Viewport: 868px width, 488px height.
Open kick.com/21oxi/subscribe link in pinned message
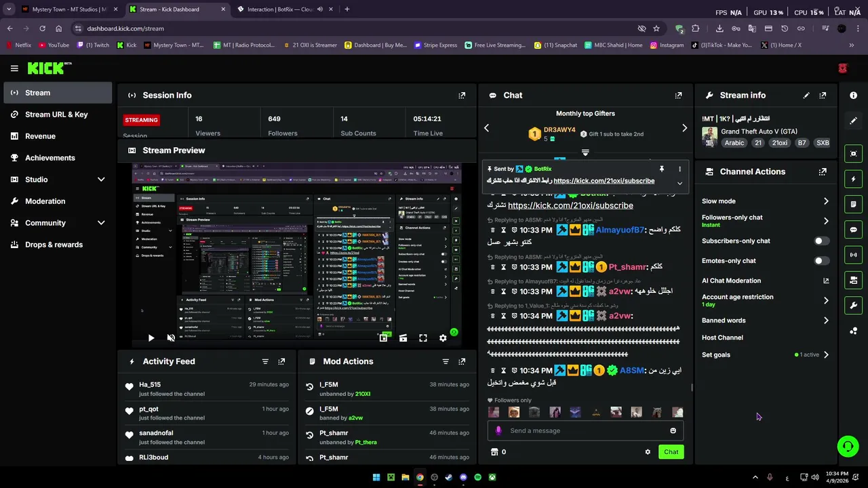point(604,181)
